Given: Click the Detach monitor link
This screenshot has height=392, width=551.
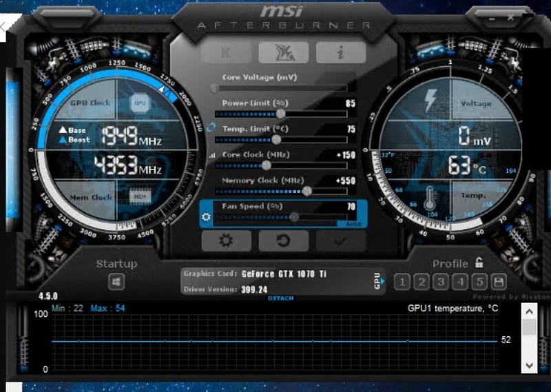Looking at the screenshot, I should pos(280,298).
